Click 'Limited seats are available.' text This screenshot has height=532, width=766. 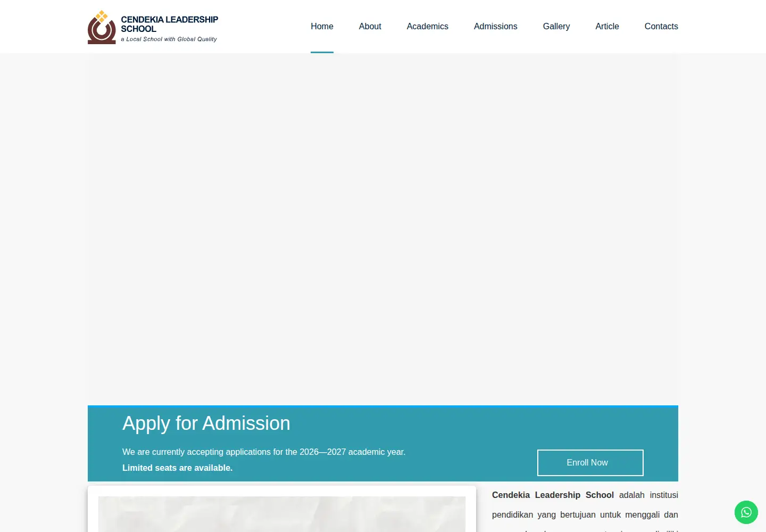[177, 468]
